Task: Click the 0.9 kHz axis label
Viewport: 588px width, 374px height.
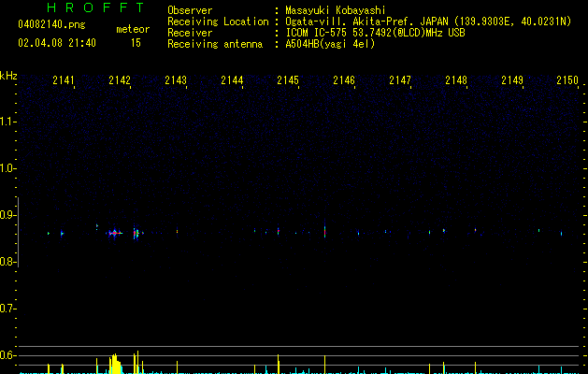Action: [7, 215]
